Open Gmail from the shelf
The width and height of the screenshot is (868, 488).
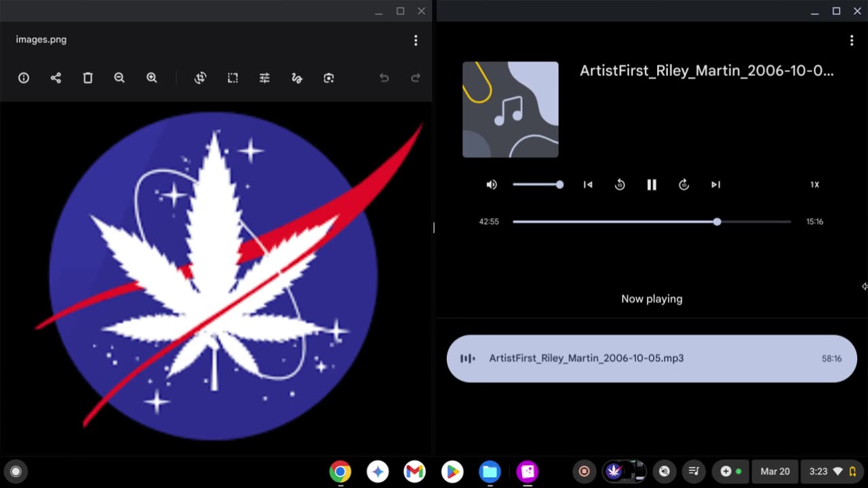(x=414, y=471)
